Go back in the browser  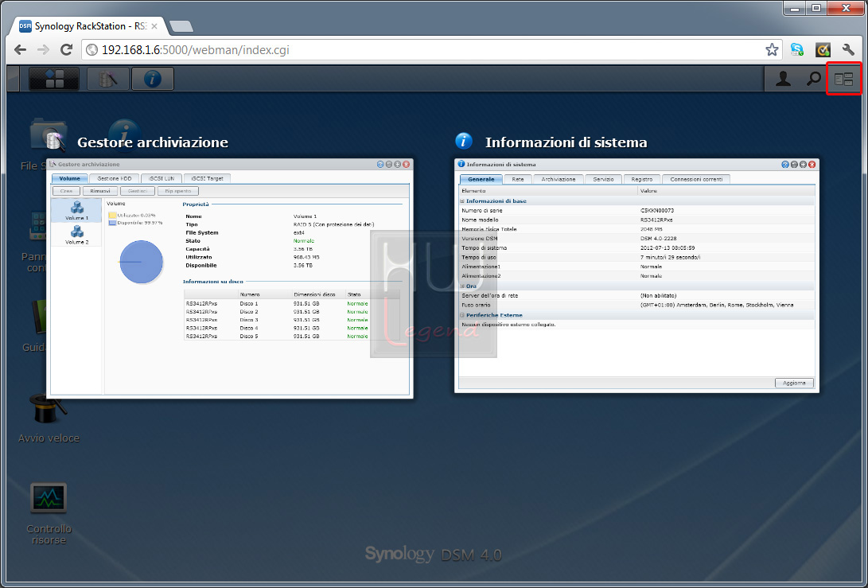(20, 50)
